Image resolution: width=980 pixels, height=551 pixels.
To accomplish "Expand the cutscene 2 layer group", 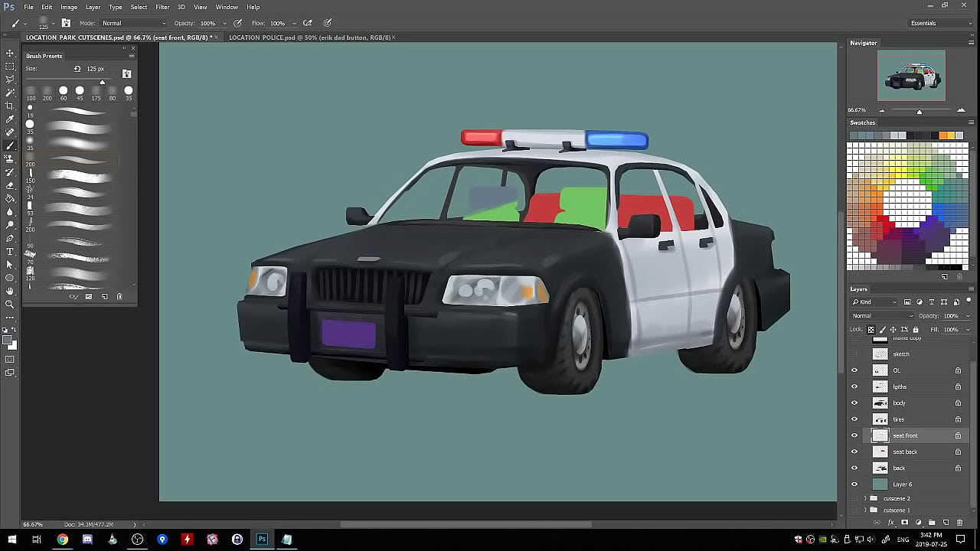I will (x=865, y=498).
